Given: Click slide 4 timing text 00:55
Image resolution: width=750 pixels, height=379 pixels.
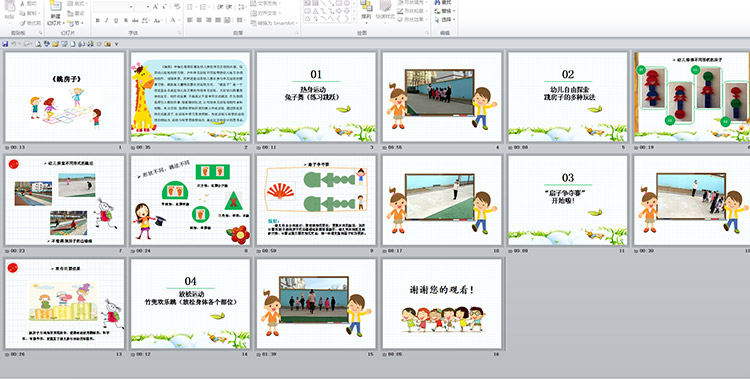Looking at the screenshot, I should tap(397, 147).
